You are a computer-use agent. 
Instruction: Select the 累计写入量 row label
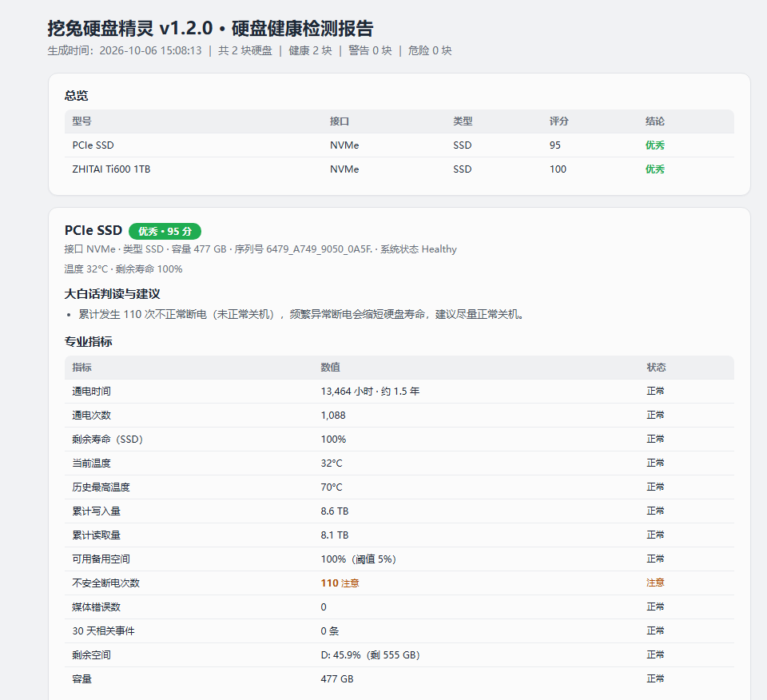[x=96, y=511]
